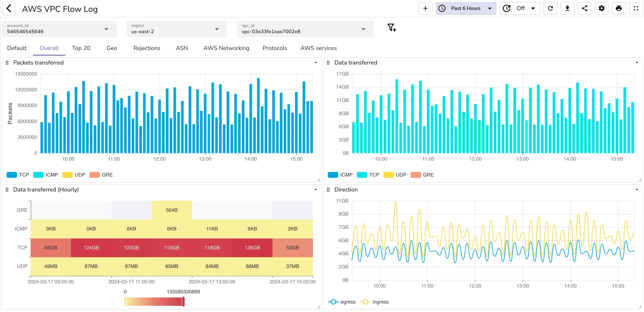
Task: Open the Past 6 Hours time range picker
Action: (466, 8)
